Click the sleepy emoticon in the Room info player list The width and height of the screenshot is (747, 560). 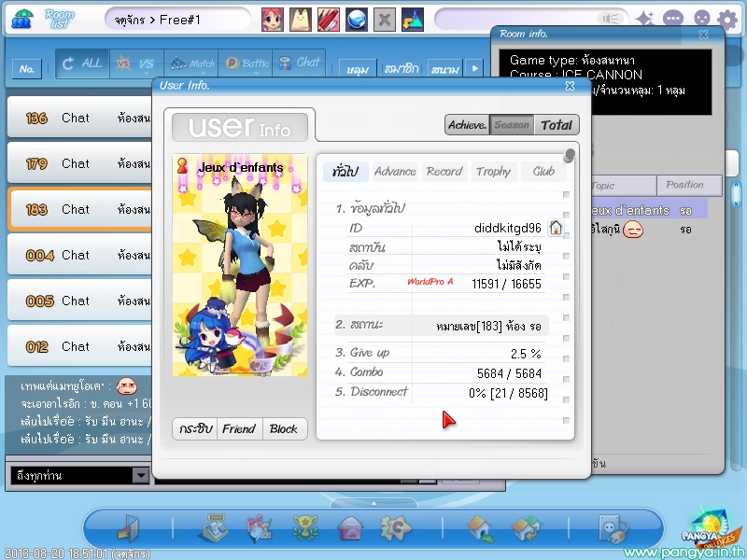(633, 231)
